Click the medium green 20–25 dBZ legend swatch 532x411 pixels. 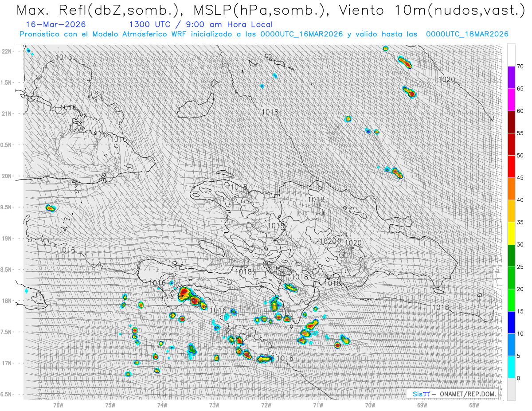pyautogui.click(x=511, y=278)
